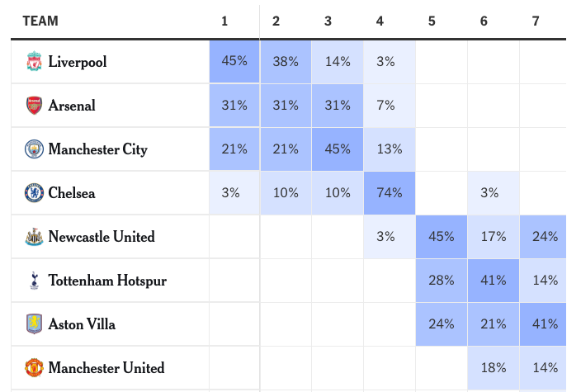Click Arsenal's 7% fourth place cell
This screenshot has height=392, width=581.
[390, 106]
